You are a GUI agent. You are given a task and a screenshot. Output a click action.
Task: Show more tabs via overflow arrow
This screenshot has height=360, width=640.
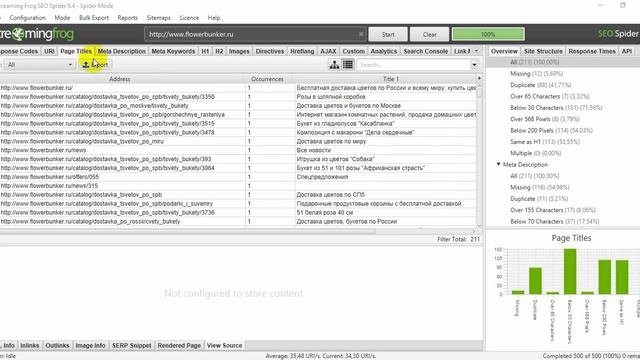click(476, 51)
